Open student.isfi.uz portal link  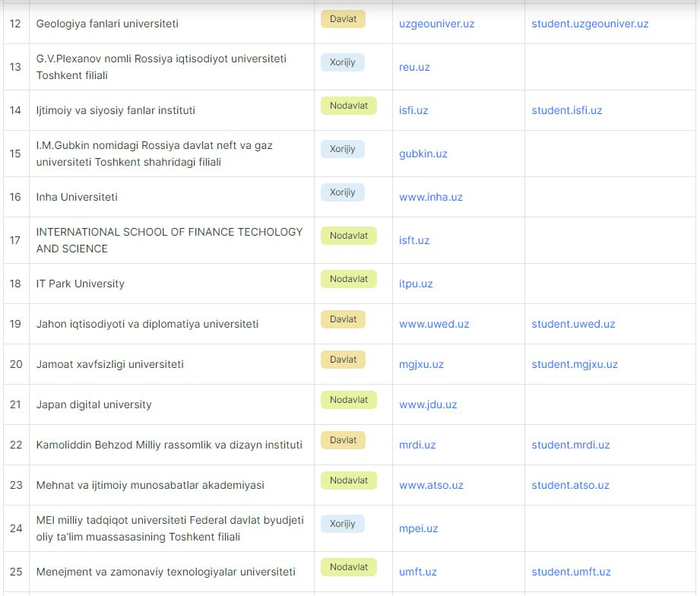pyautogui.click(x=566, y=110)
